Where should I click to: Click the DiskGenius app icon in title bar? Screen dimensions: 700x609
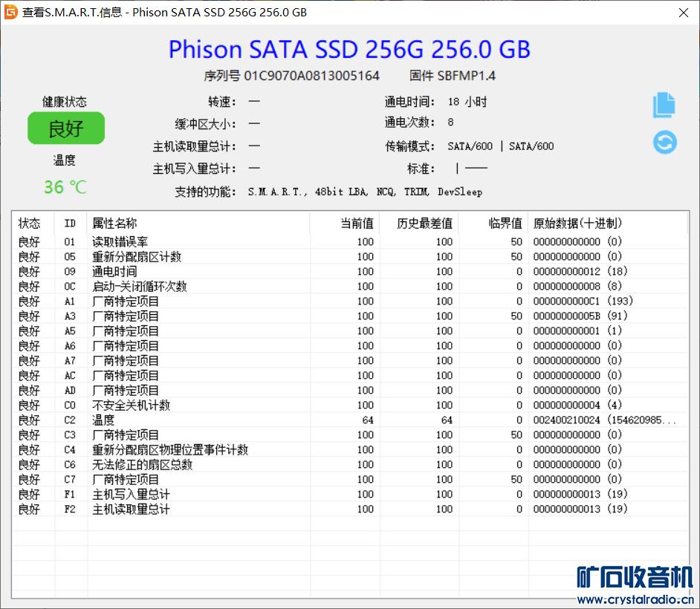coord(10,12)
